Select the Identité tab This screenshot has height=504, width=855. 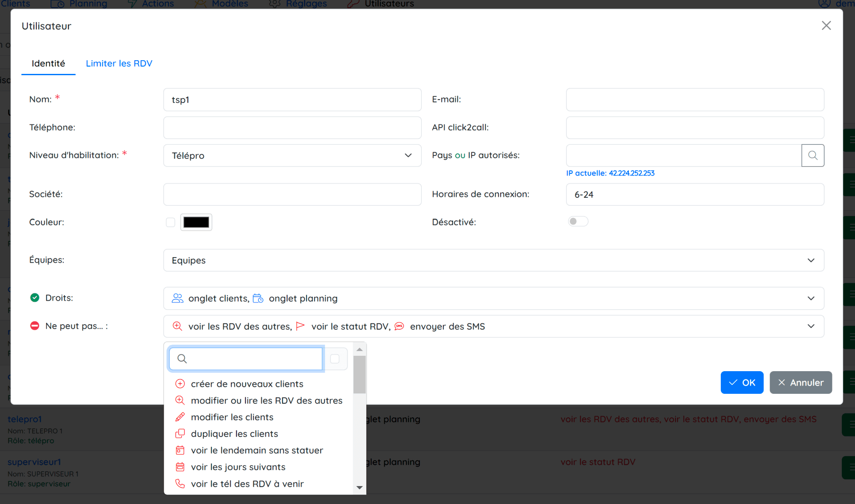tap(48, 63)
